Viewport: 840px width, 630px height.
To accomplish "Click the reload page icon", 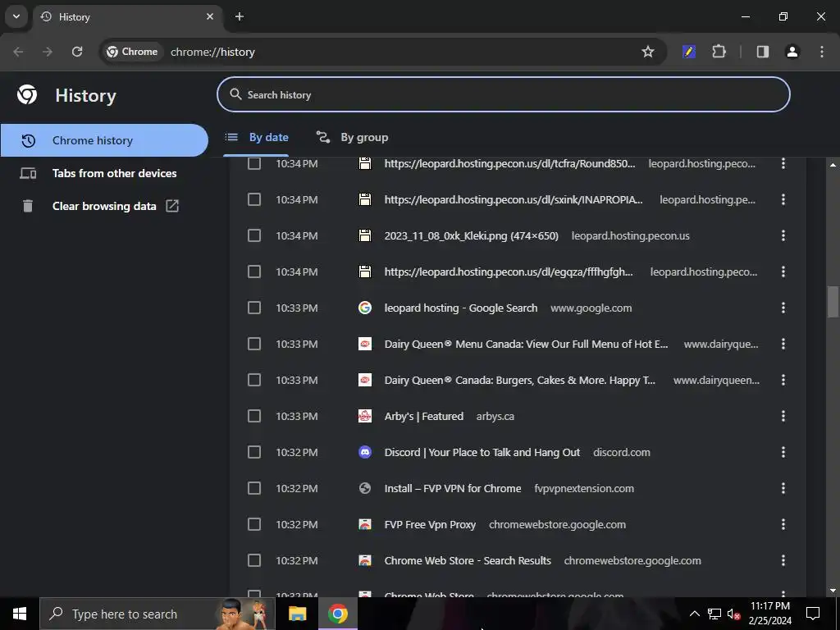I will tap(77, 52).
